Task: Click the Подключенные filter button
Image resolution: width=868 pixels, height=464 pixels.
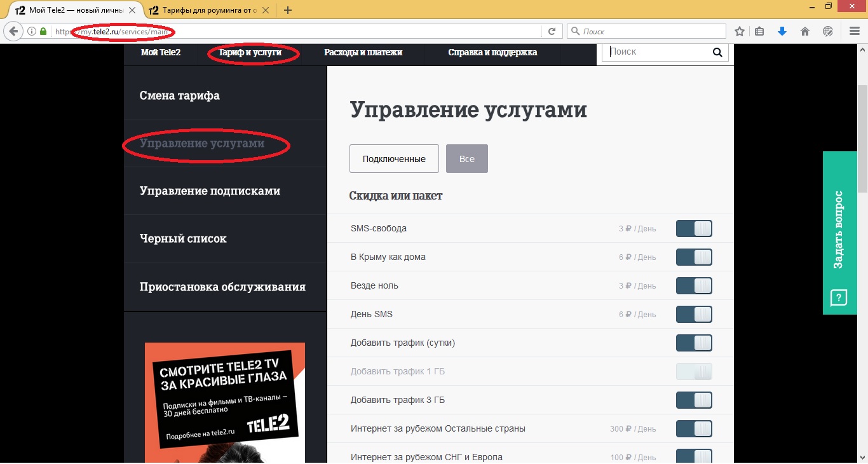Action: point(394,159)
